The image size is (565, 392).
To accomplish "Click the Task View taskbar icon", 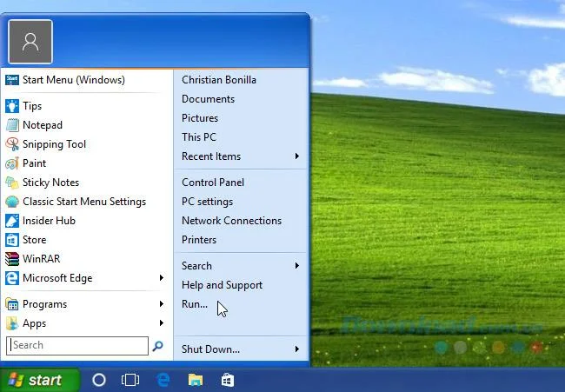I will coord(130,380).
